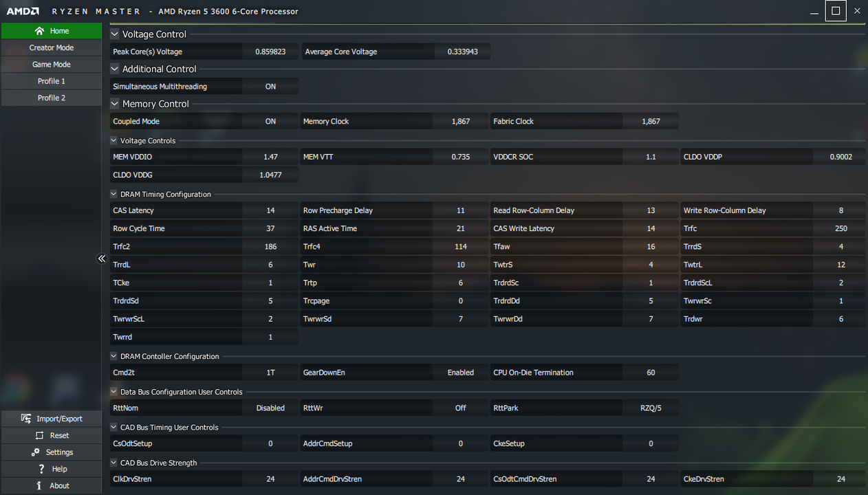This screenshot has width=868, height=495.
Task: Collapse the Voltage Control section
Action: tap(115, 34)
